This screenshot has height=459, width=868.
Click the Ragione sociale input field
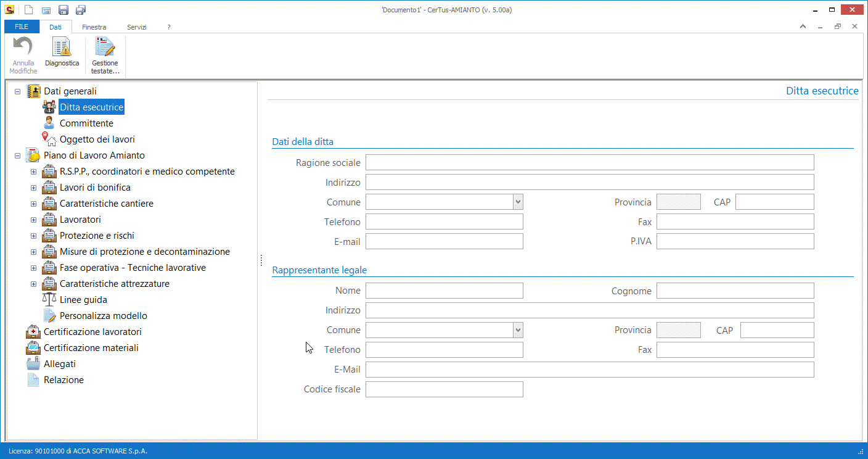coord(589,162)
